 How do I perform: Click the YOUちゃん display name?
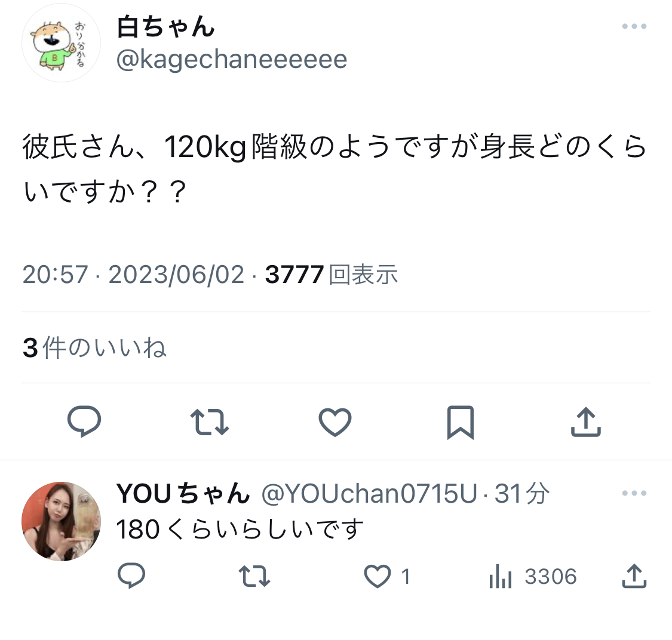click(183, 493)
